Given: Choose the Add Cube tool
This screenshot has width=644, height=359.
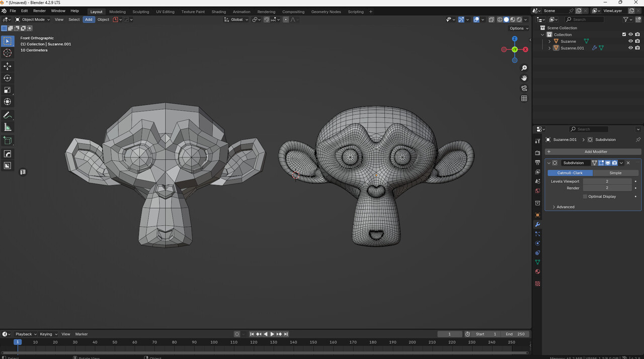Looking at the screenshot, I should 8,140.
